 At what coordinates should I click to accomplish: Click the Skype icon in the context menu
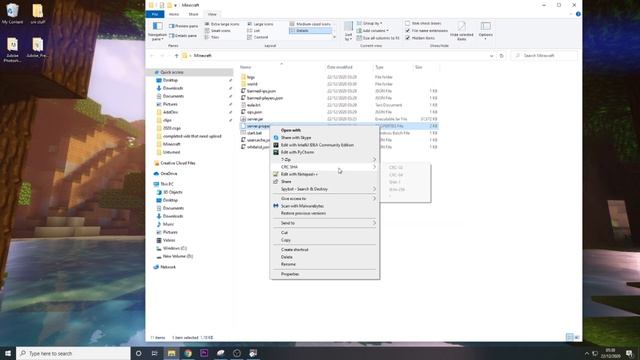276,138
